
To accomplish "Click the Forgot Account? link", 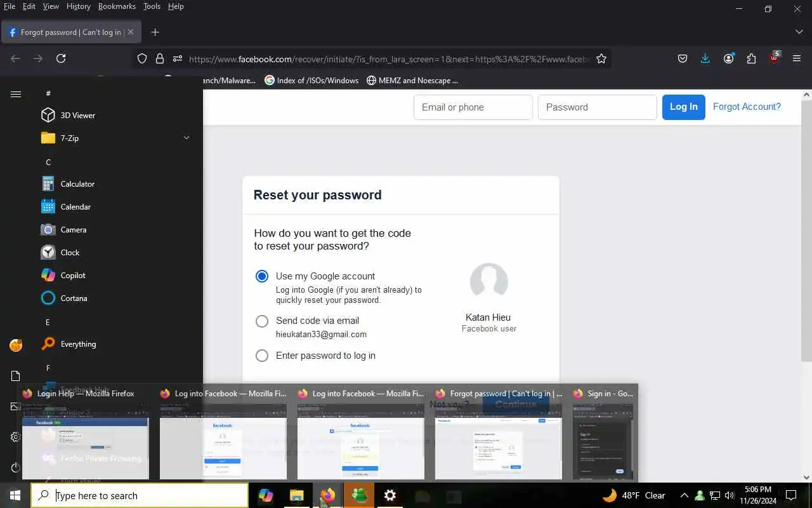I will coord(747,107).
